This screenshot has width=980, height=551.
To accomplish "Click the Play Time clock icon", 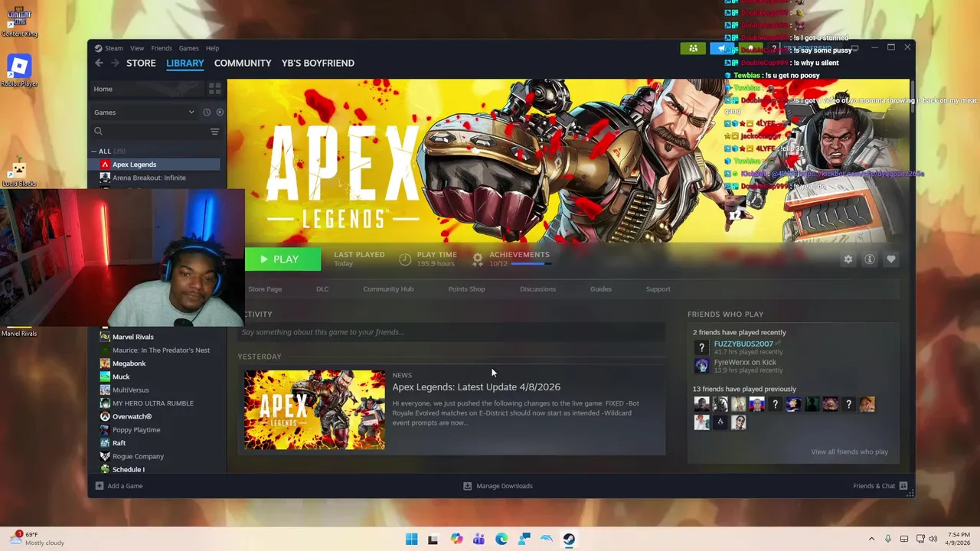I will [x=405, y=259].
